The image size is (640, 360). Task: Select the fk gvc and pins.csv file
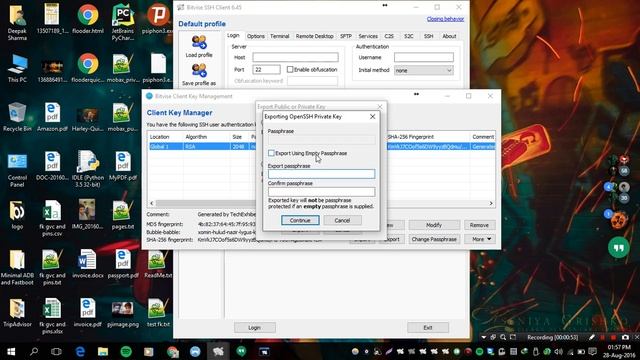52,218
